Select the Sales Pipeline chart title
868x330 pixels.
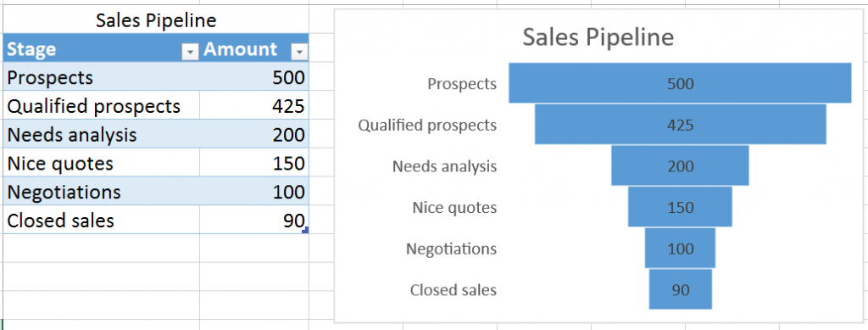pos(598,37)
